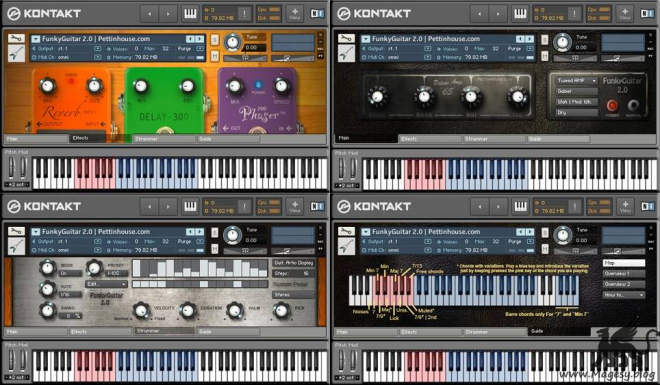This screenshot has width=660, height=385.
Task: Toggle the red LED bypass on Reverb pedal
Action: tap(71, 81)
